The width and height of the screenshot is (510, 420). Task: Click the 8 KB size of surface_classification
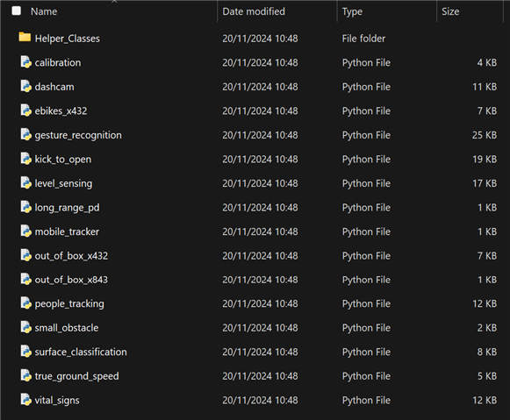coord(487,352)
